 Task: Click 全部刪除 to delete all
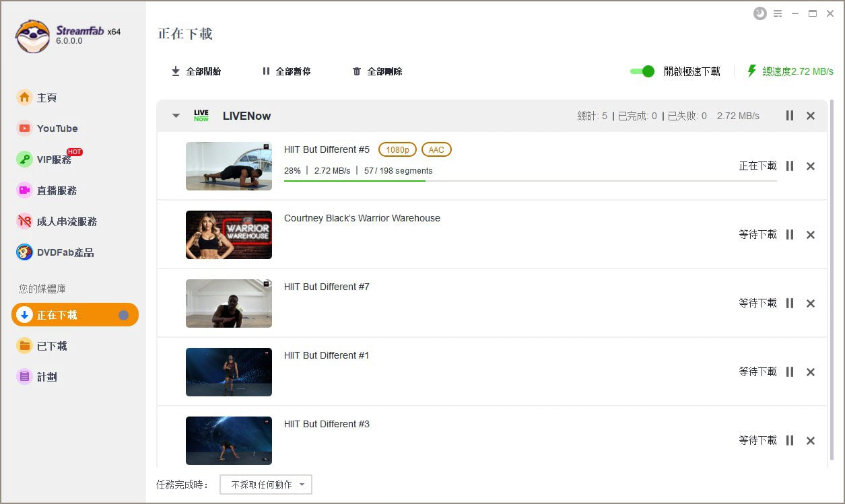click(x=377, y=71)
